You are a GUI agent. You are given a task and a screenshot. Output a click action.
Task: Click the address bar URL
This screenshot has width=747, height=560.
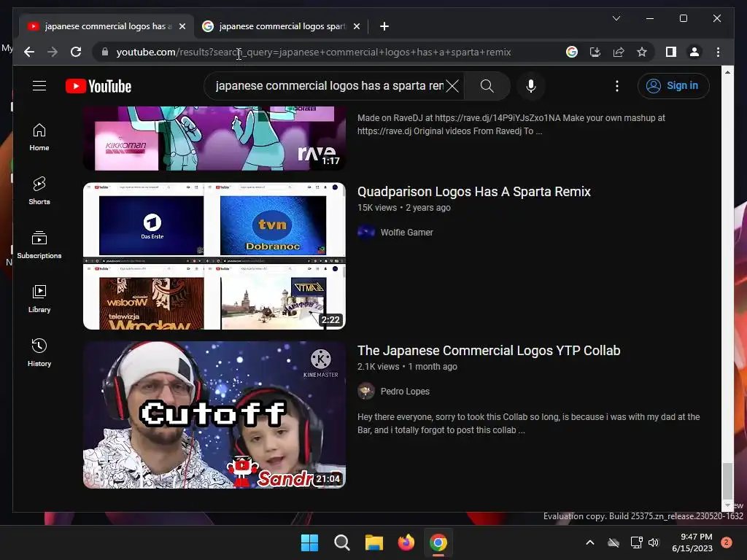314,52
